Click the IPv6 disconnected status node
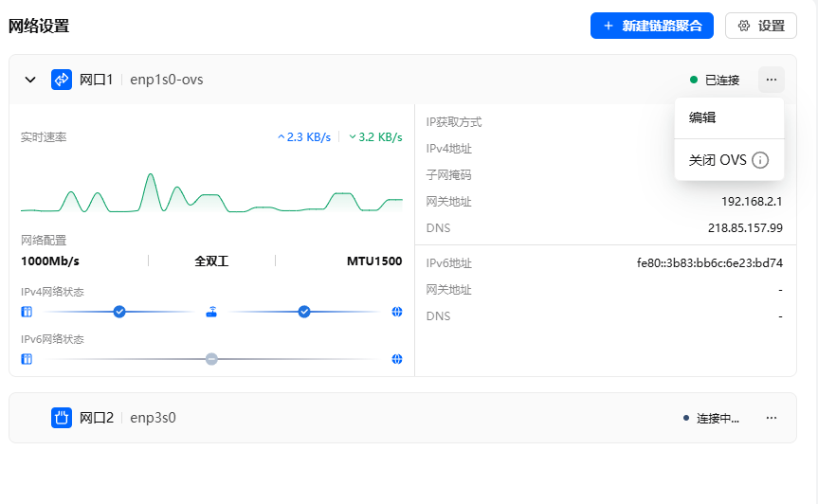This screenshot has height=504, width=818. point(211,359)
